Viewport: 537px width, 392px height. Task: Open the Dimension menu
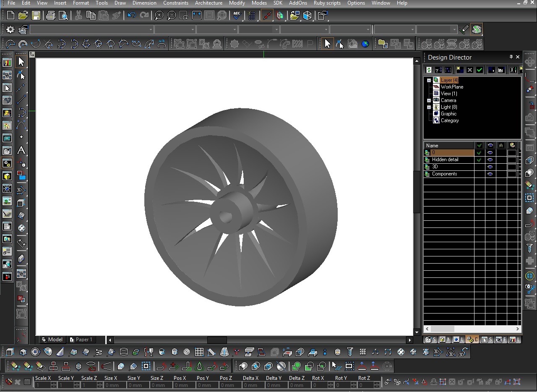pos(144,3)
